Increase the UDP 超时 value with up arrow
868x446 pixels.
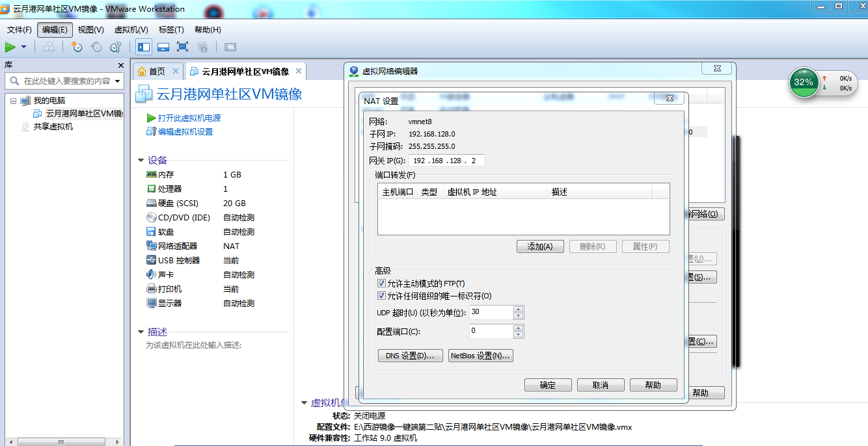coord(518,309)
